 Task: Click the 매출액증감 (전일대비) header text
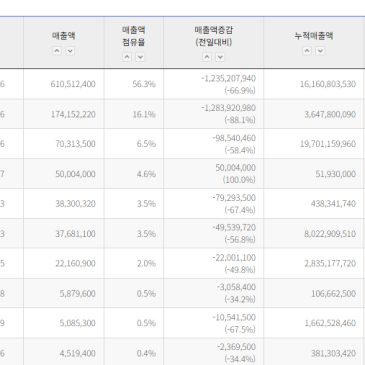tap(214, 36)
